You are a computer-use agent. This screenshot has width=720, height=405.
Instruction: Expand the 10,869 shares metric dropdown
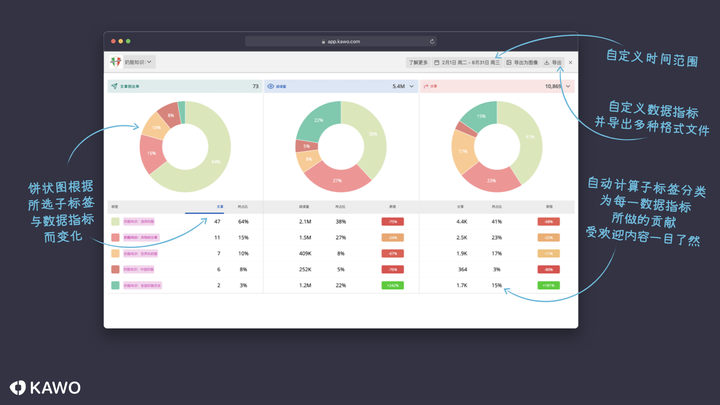568,86
